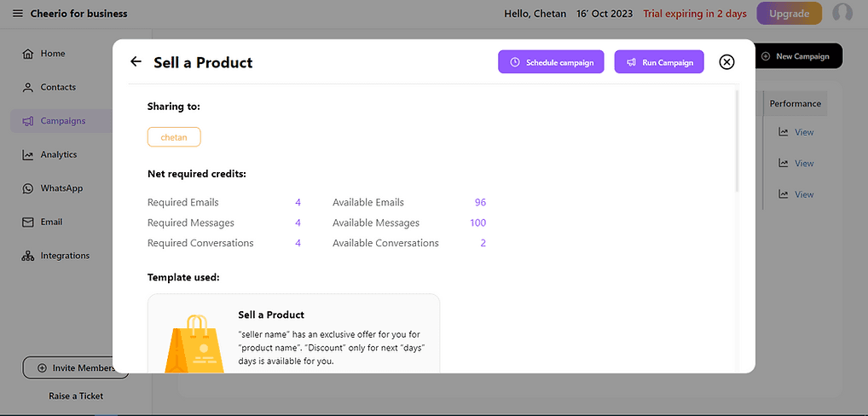The height and width of the screenshot is (416, 868).
Task: Click the Upgrade button
Action: click(x=789, y=14)
